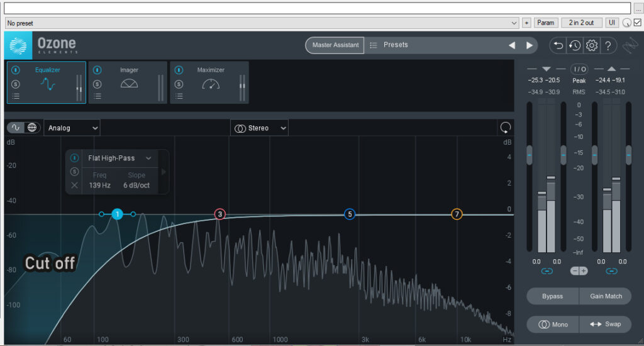Toggle Imager module power
This screenshot has width=644, height=346.
pos(97,70)
